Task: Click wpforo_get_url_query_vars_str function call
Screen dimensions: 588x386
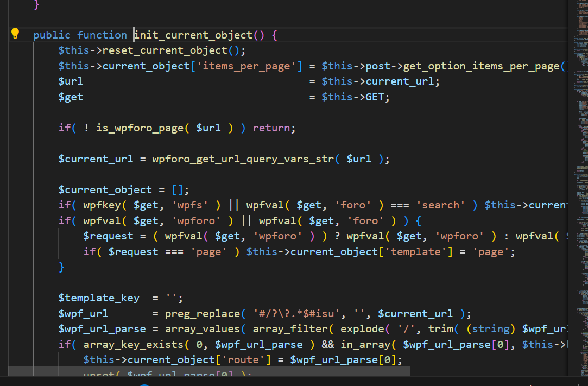Action: pos(243,159)
